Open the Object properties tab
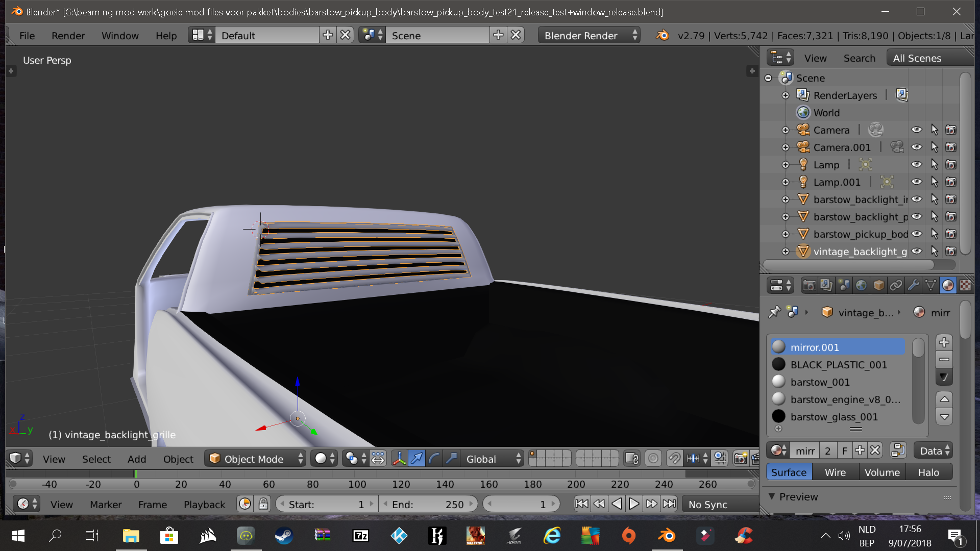980x551 pixels. click(x=878, y=285)
